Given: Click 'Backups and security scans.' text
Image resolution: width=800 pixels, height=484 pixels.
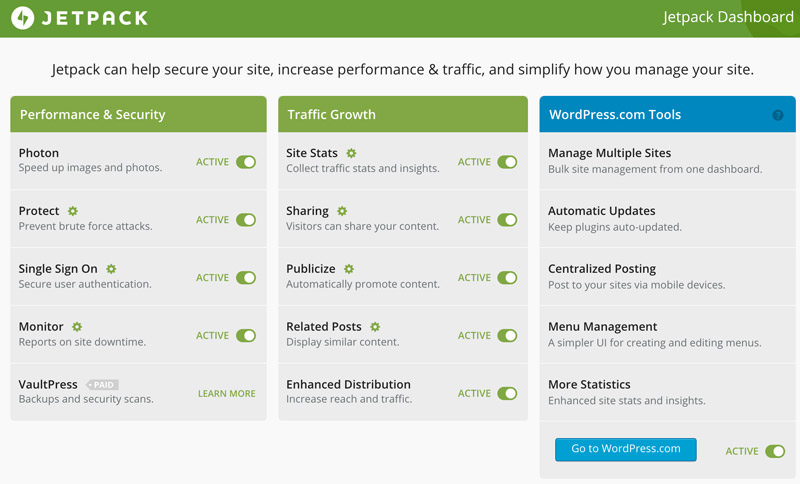Looking at the screenshot, I should pyautogui.click(x=86, y=399).
